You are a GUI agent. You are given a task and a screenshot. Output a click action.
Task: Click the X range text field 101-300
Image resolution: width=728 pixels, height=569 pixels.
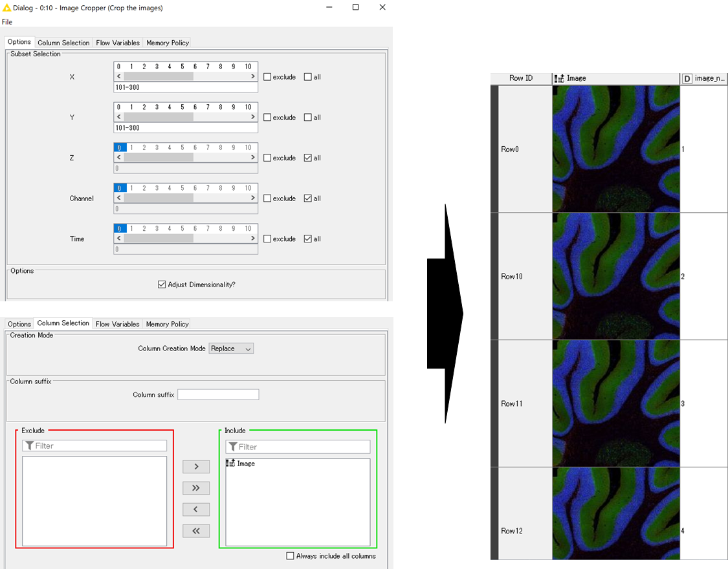pyautogui.click(x=186, y=87)
